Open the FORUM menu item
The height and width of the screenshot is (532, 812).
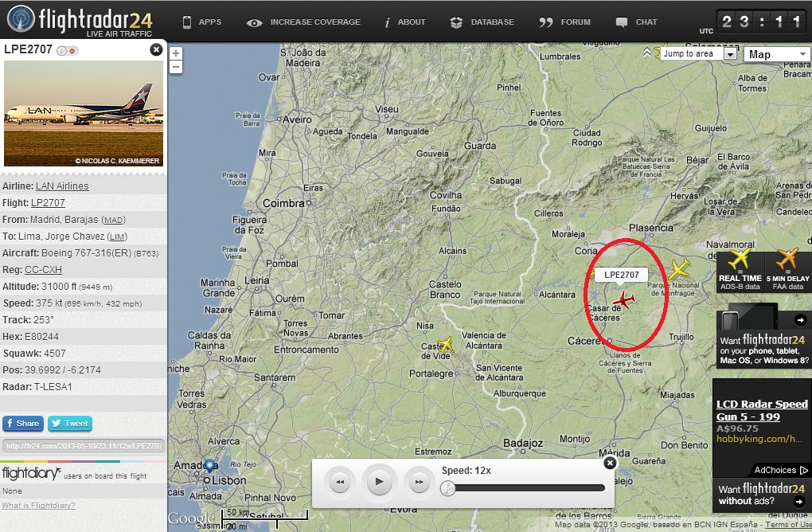564,22
